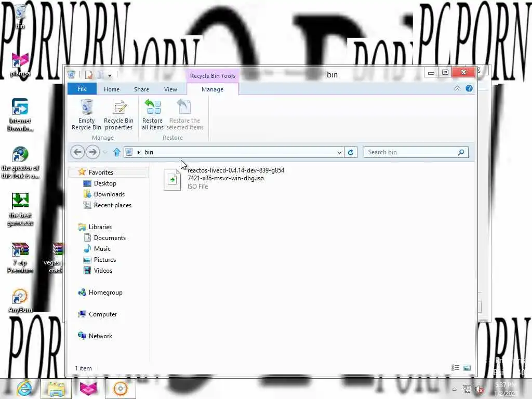Open pink app on taskbar
Viewport: 532px width, 399px height.
(x=88, y=389)
